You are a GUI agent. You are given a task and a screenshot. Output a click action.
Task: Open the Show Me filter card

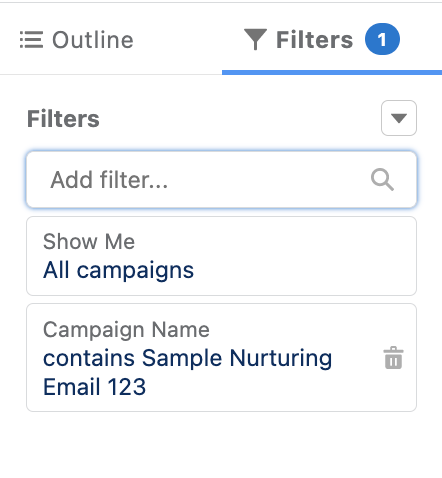point(221,256)
